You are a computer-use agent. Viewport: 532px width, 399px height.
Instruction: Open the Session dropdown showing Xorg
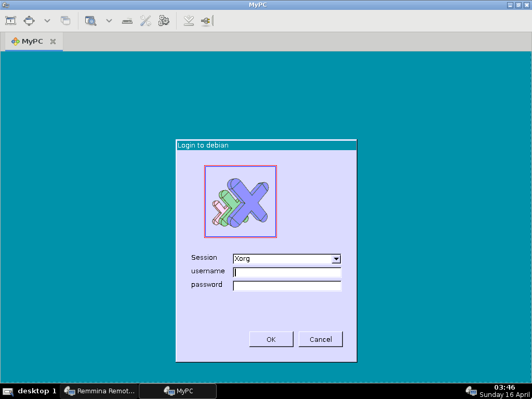[287, 259]
